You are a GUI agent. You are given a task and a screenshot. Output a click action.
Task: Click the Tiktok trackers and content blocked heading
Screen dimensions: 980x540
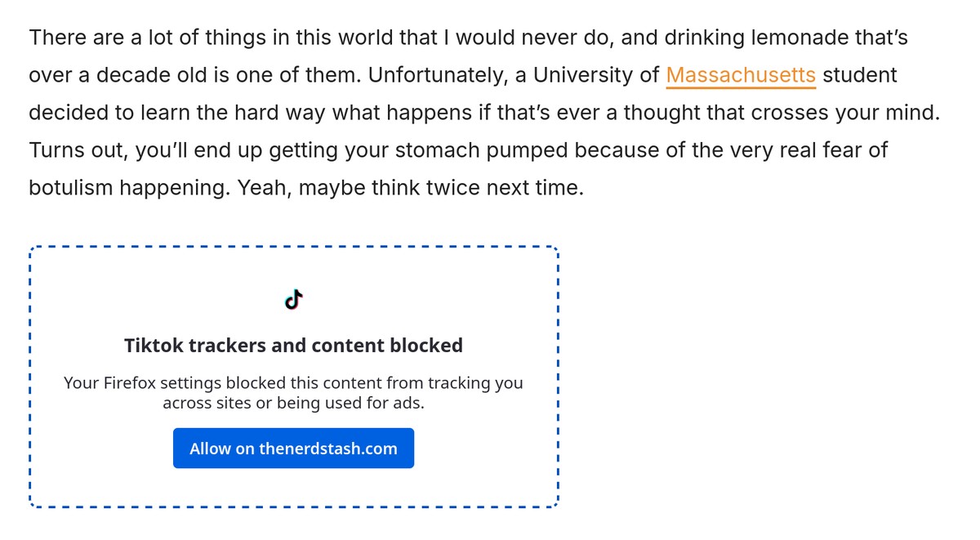(x=293, y=345)
